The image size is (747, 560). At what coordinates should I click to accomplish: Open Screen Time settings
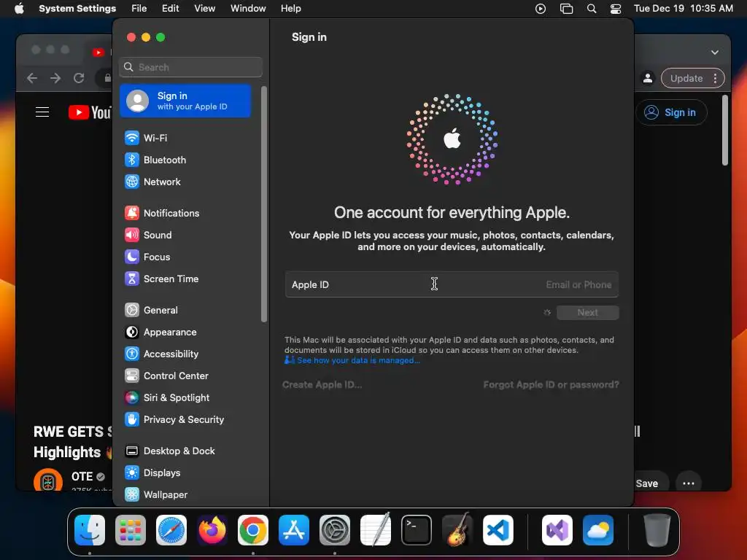tap(186, 279)
